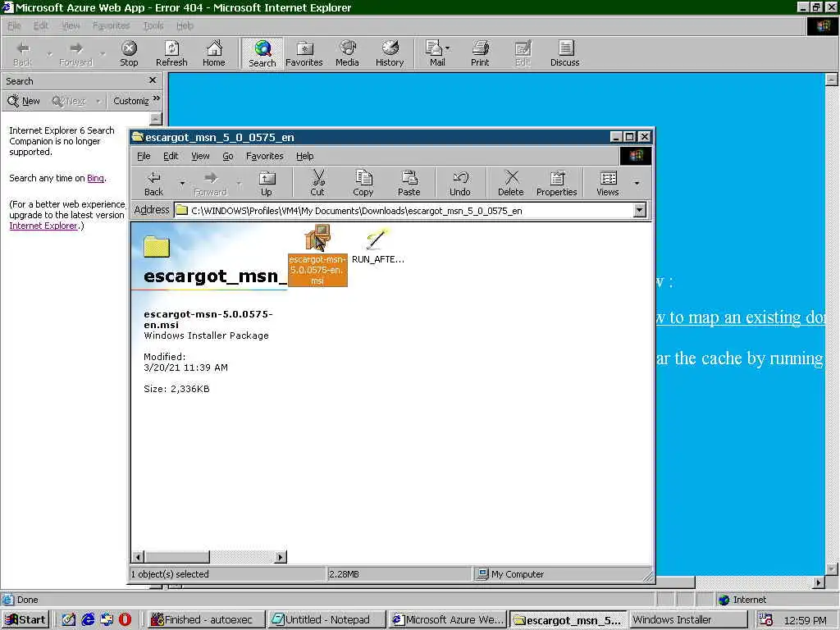Switch to Microsoft Azure We... taskbar button
Viewport: 840px width, 630px height.
[447, 620]
